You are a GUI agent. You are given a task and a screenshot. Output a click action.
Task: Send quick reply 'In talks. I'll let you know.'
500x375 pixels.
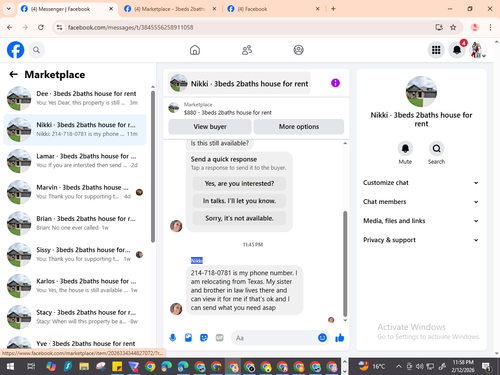tap(239, 201)
